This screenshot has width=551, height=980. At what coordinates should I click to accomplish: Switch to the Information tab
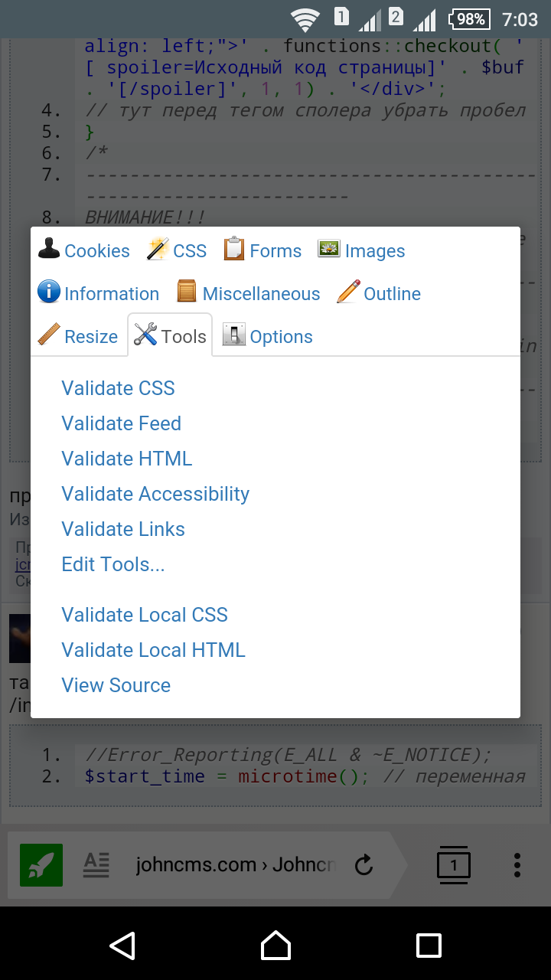99,294
